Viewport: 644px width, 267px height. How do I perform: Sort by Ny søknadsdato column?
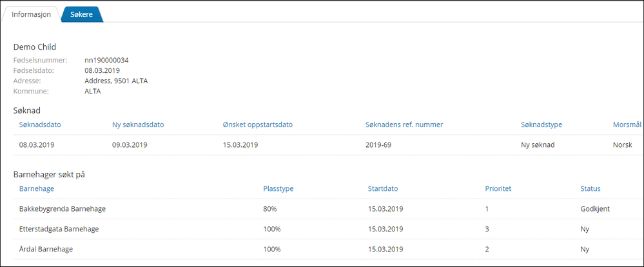[x=139, y=125]
